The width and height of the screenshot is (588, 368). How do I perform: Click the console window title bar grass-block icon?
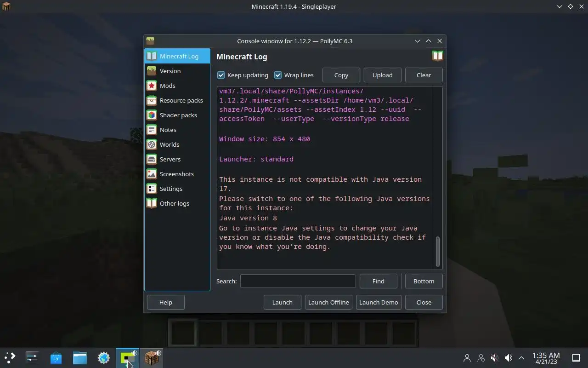[x=150, y=41]
